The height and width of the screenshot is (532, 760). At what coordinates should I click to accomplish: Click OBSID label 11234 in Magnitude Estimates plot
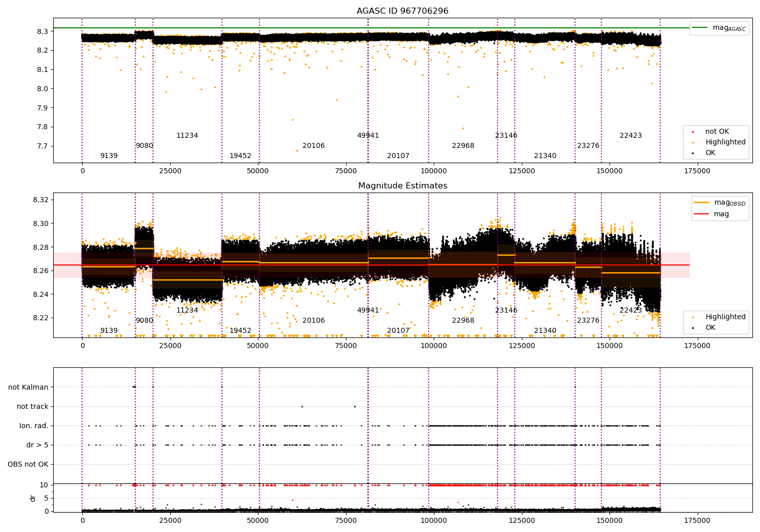click(187, 311)
